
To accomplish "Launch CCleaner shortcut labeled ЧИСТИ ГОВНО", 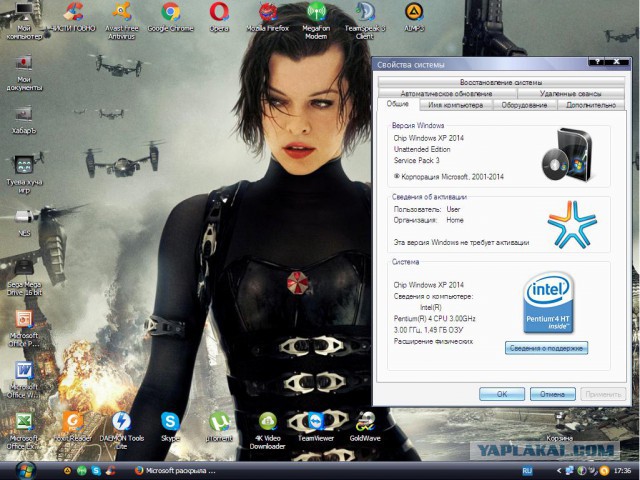I will pos(73,17).
